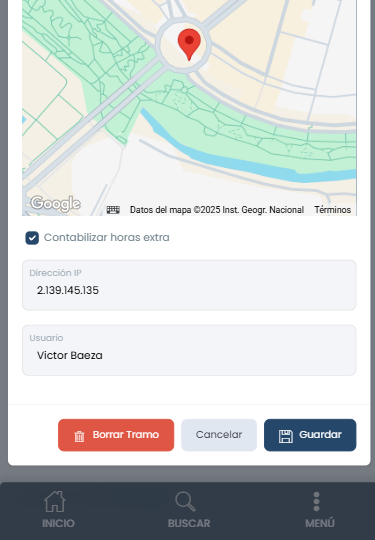Click the Contabilizar horas extra label

[107, 238]
